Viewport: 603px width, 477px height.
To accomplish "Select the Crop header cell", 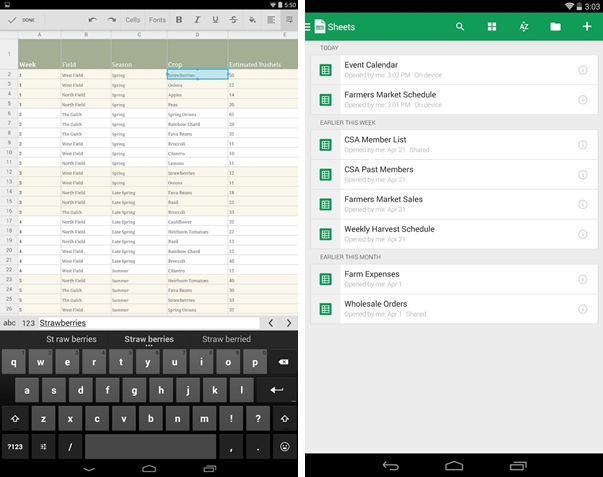I will 197,54.
